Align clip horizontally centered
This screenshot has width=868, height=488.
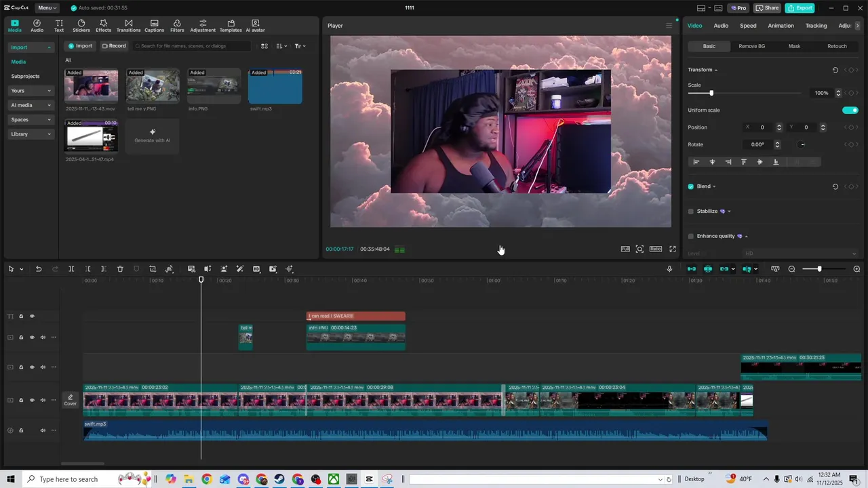(x=712, y=162)
